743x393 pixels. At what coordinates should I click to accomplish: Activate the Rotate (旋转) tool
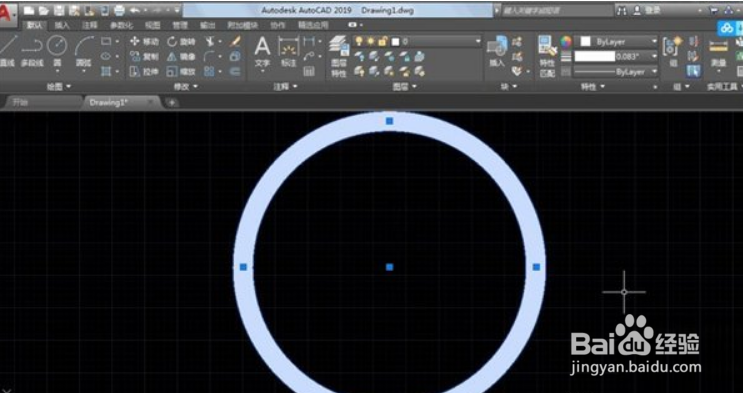[181, 42]
